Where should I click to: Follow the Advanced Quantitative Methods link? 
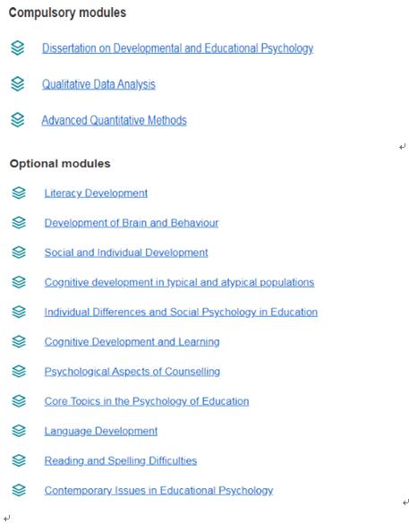[x=114, y=120]
